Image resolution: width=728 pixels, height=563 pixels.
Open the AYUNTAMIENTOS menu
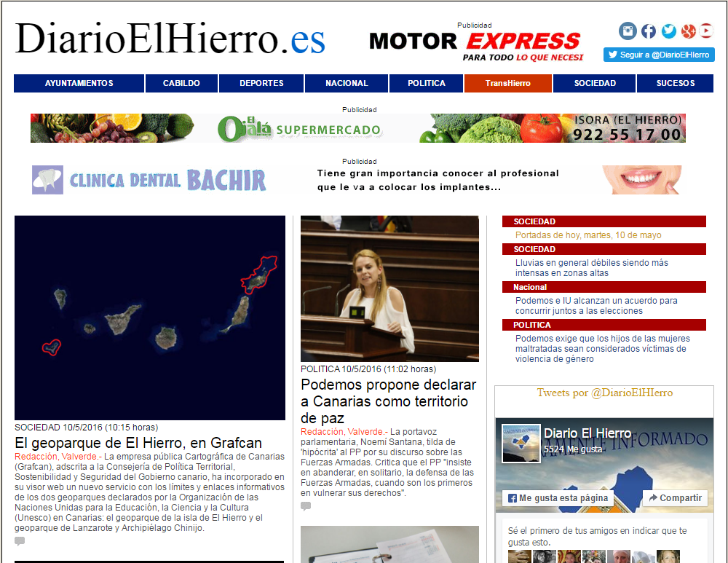coord(79,83)
